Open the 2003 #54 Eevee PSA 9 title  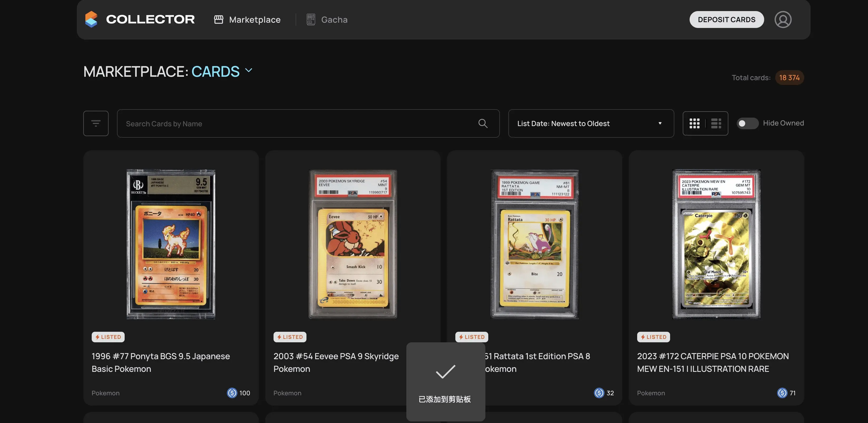tap(336, 363)
